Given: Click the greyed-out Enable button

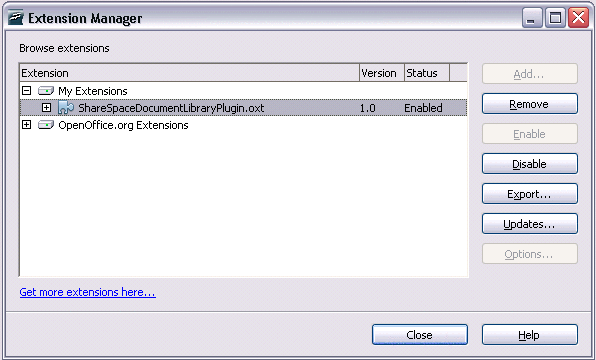Looking at the screenshot, I should coord(530,134).
